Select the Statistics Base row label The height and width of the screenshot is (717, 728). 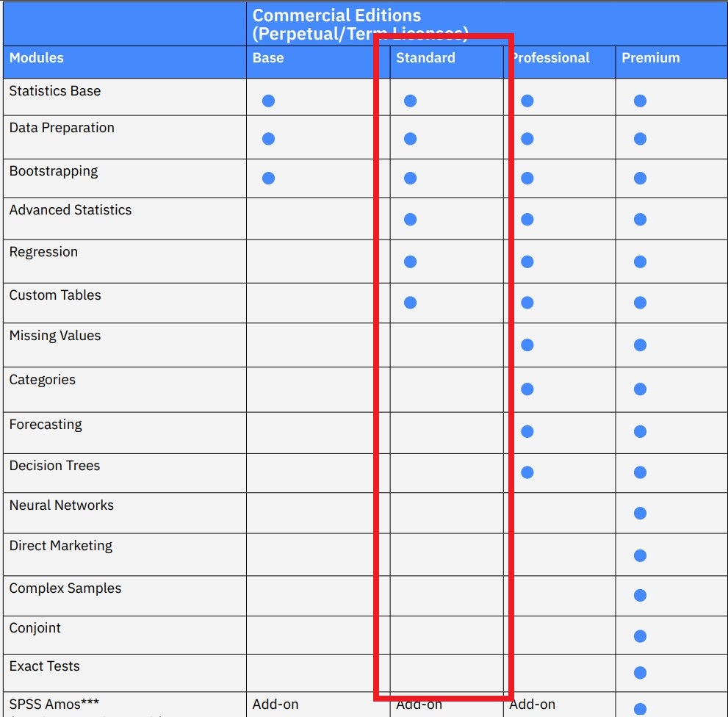click(x=55, y=91)
